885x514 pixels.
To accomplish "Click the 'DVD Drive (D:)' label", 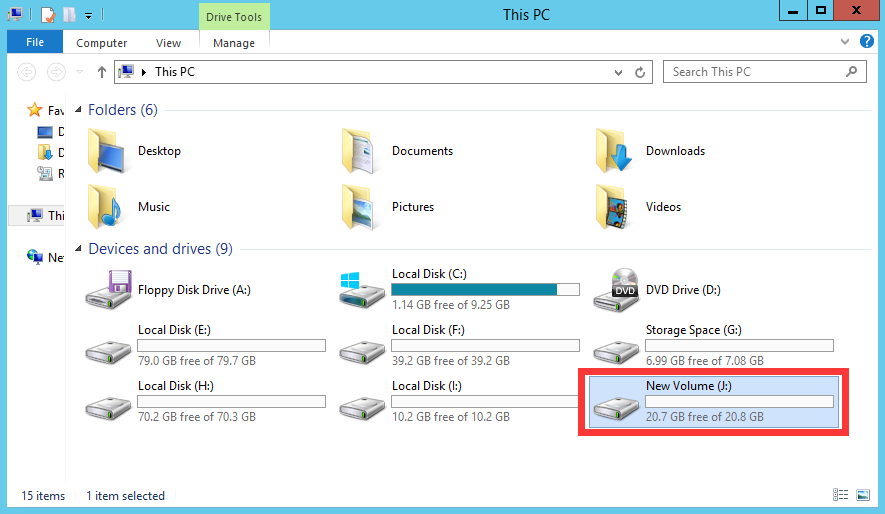I will [x=683, y=289].
